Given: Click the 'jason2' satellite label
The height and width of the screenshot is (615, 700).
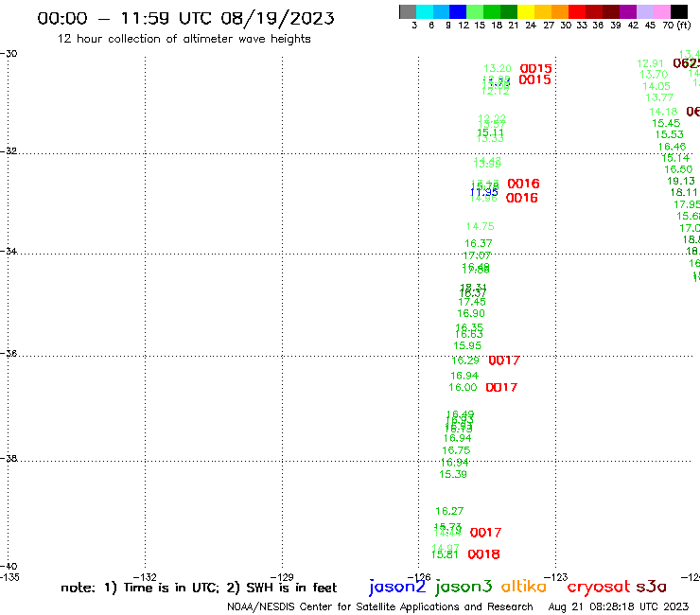Looking at the screenshot, I should pos(397,587).
